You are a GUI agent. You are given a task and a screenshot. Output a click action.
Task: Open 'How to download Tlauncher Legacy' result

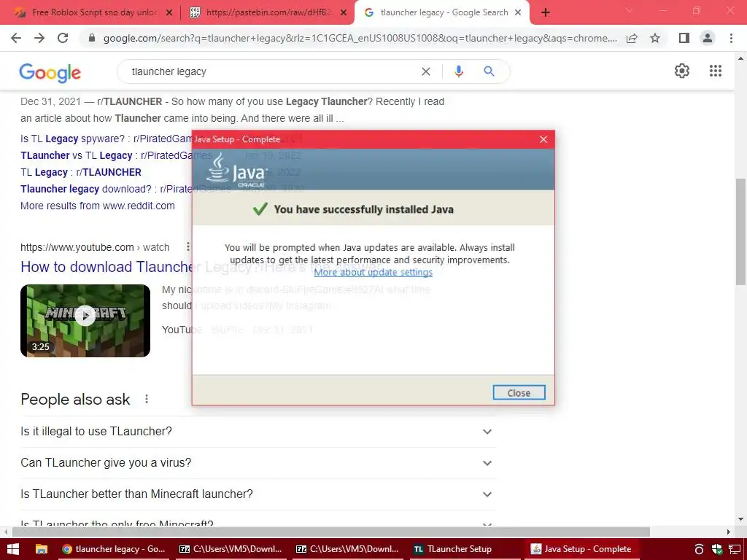[x=107, y=267]
